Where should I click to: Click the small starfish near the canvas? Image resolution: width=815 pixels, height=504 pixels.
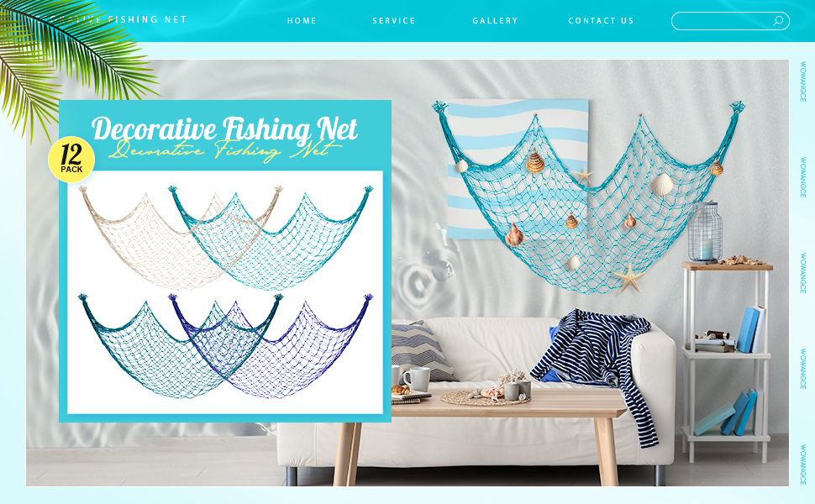584,176
